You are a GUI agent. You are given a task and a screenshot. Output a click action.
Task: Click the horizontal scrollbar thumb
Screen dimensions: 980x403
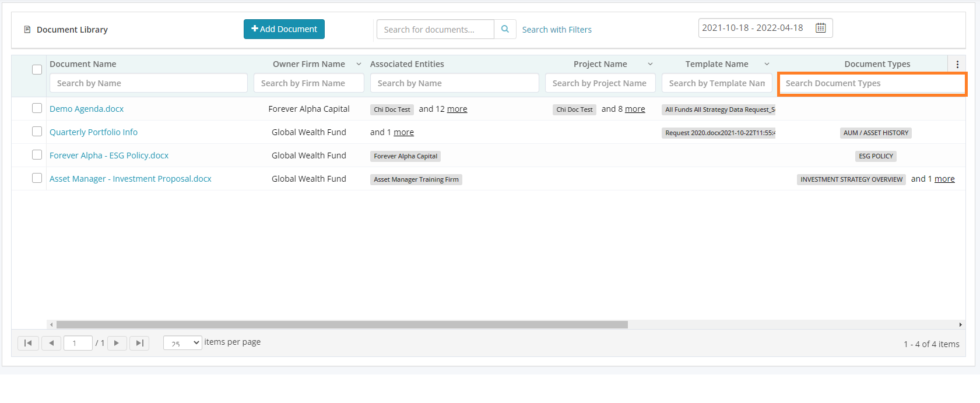tap(342, 324)
